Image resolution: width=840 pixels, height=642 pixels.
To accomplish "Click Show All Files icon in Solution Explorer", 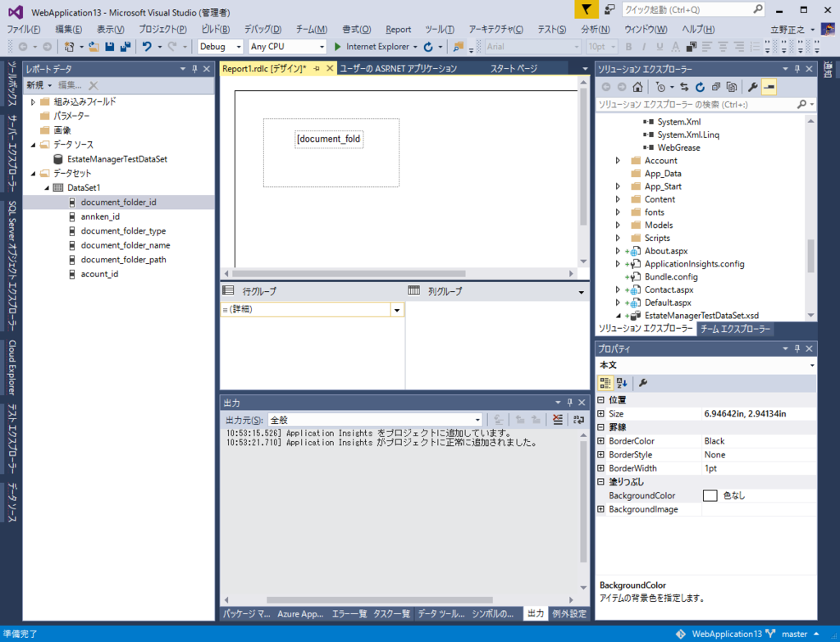I will pos(732,87).
